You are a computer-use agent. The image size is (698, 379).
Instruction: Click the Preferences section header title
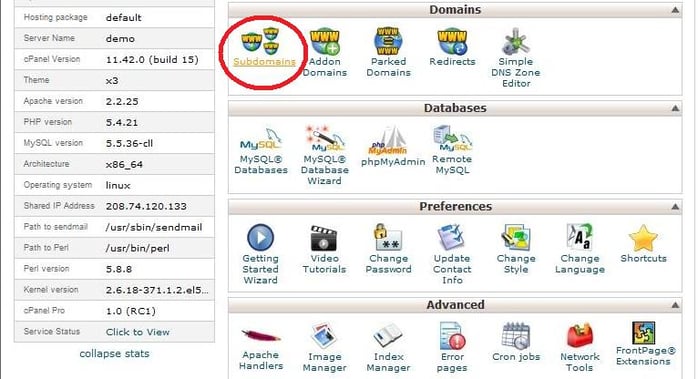pyautogui.click(x=455, y=207)
